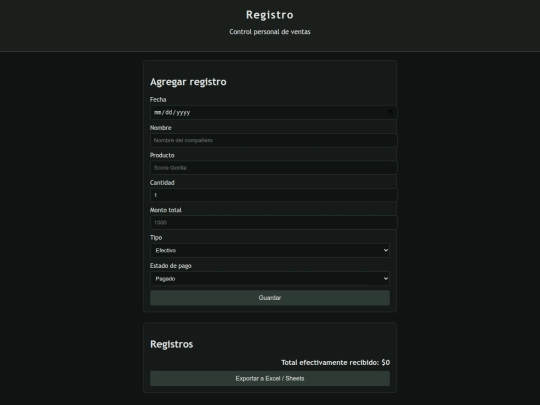Screen dimensions: 540x405
Task: Open the Tipo dropdown showing Efectivo
Action: 270,250
